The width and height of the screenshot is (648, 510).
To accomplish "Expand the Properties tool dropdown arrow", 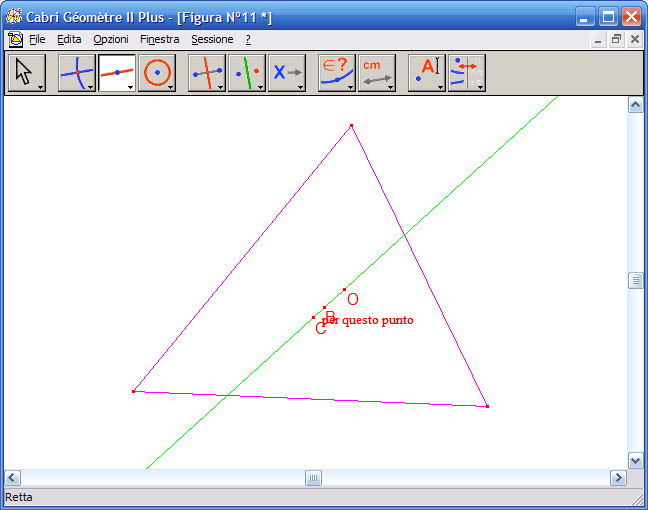I will (350, 87).
